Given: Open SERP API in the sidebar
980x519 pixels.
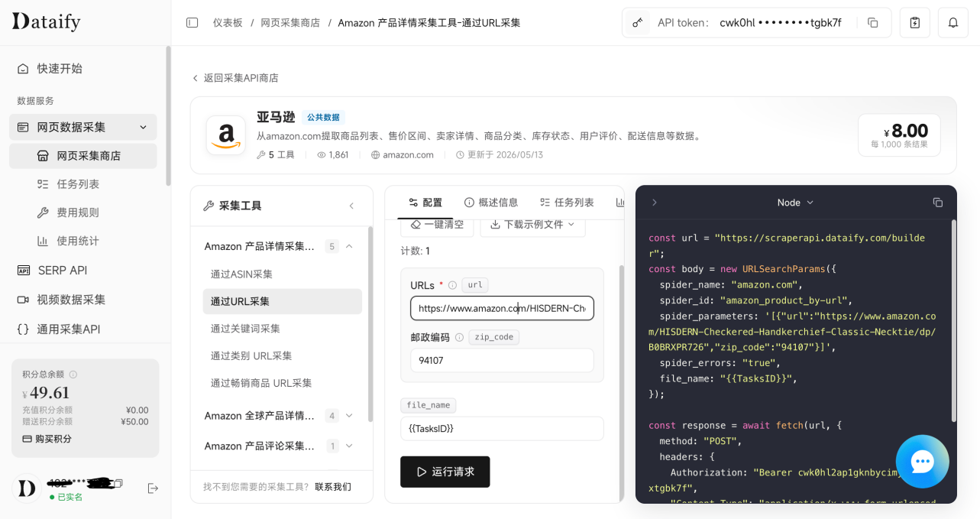Looking at the screenshot, I should pyautogui.click(x=83, y=270).
